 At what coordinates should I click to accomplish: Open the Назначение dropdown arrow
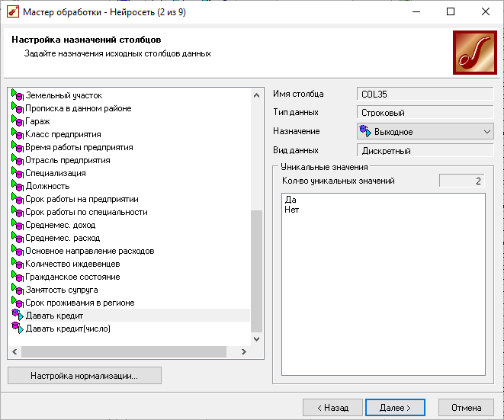pos(487,131)
